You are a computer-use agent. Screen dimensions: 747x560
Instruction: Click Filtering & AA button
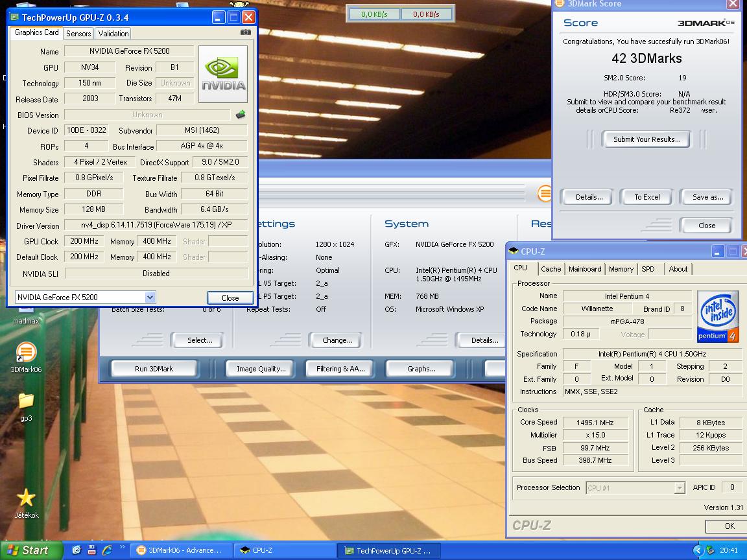coord(340,369)
